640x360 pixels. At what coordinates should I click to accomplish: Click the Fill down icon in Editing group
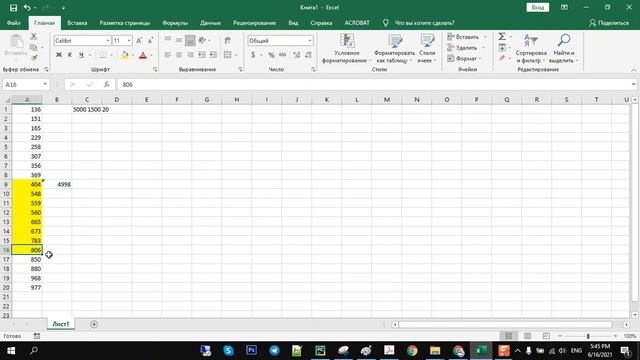coord(502,47)
